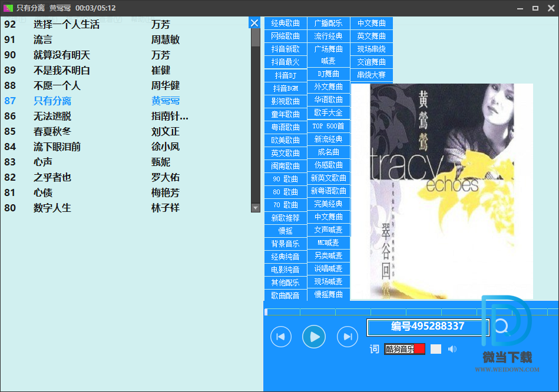559x392 pixels.
Task: Choose the 华语歌曲 category
Action: [328, 100]
